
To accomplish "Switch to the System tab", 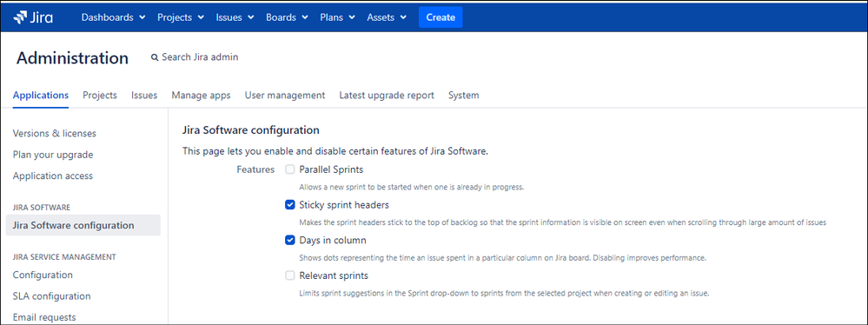I will 463,96.
